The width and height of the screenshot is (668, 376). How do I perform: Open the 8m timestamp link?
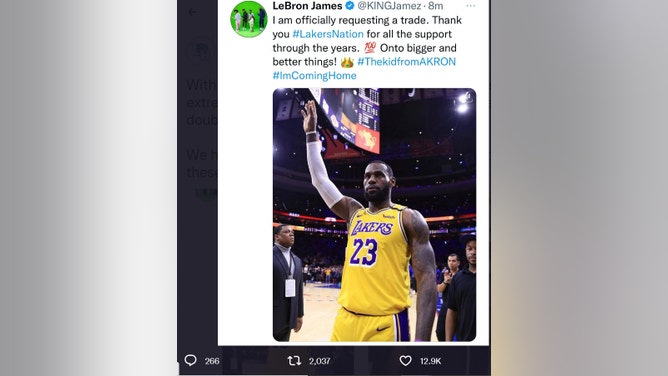click(x=435, y=6)
